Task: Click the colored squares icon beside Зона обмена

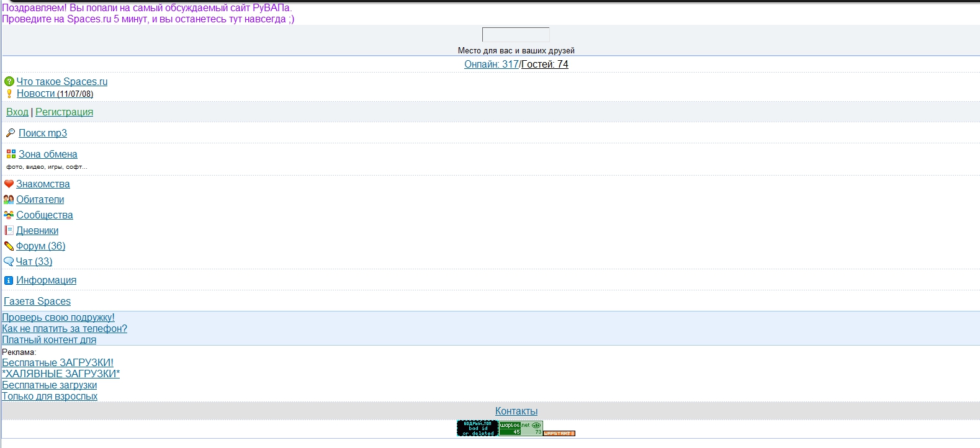Action: pos(11,154)
